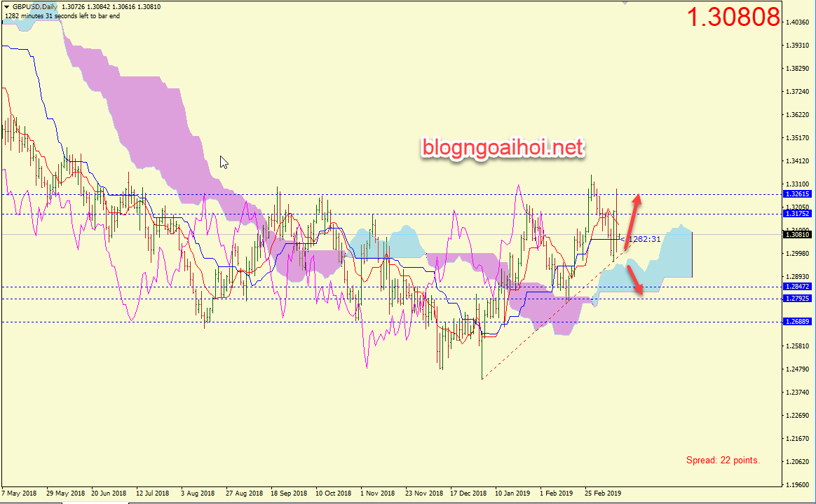Image resolution: width=816 pixels, height=504 pixels.
Task: Click the large red 1.30808 price display
Action: [733, 18]
